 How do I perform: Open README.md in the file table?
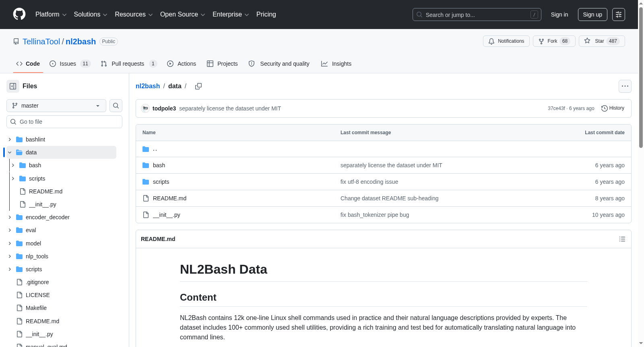pos(169,198)
